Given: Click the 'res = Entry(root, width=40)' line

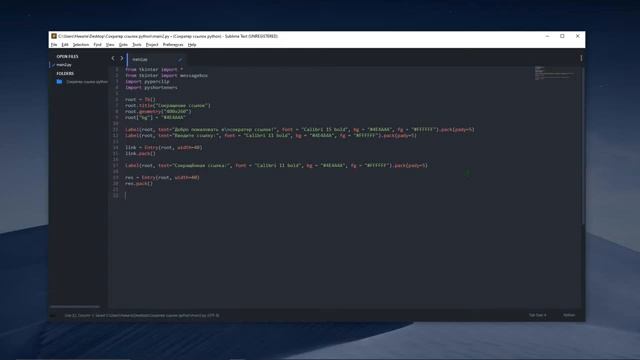Looking at the screenshot, I should 162,178.
